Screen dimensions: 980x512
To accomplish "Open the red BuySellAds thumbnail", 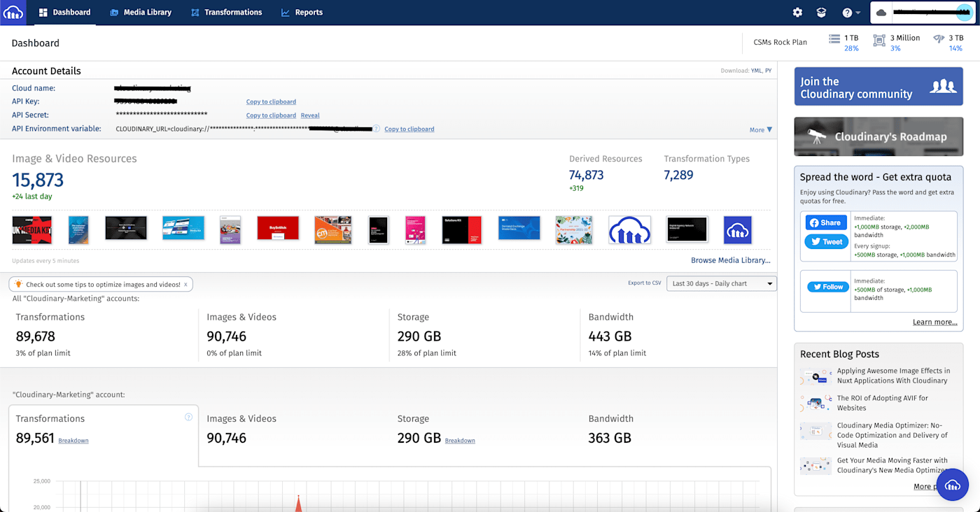I will click(278, 228).
